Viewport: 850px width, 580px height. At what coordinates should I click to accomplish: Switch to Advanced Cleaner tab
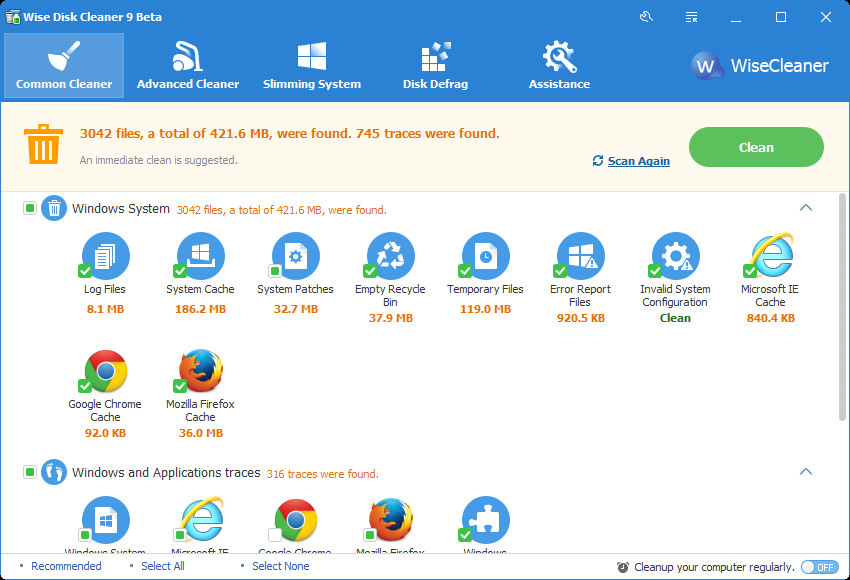tap(188, 66)
